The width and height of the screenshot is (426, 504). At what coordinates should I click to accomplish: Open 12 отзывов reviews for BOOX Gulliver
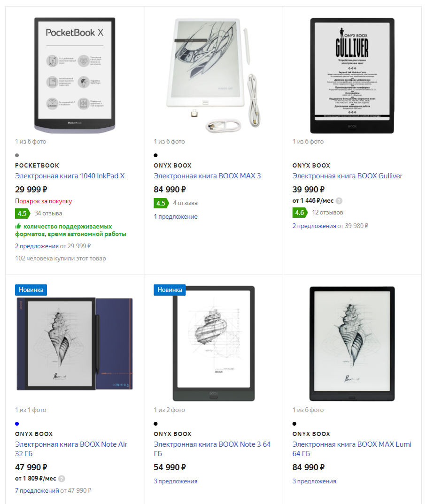[x=327, y=213]
